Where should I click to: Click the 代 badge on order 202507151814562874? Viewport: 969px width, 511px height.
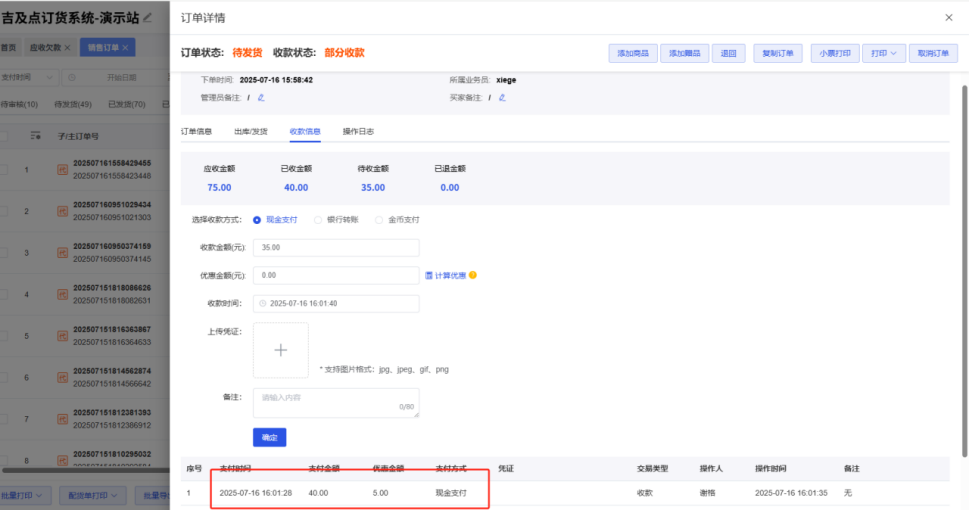62,378
